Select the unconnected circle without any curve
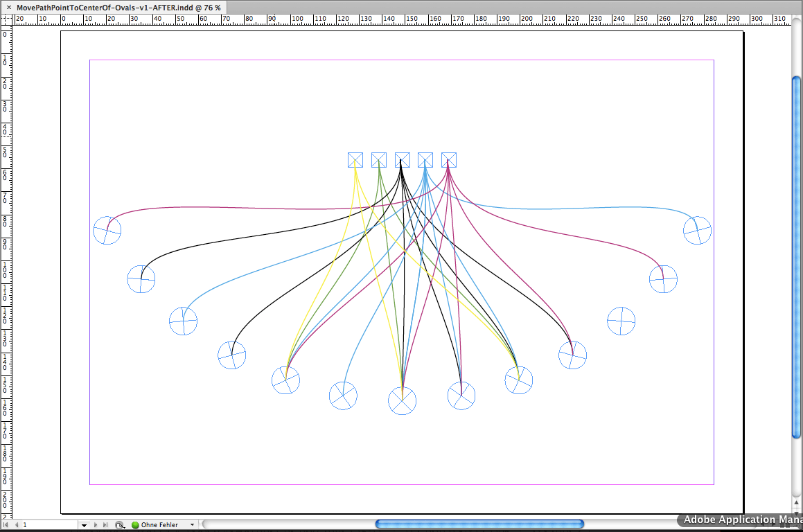This screenshot has height=532, width=803. [x=621, y=321]
